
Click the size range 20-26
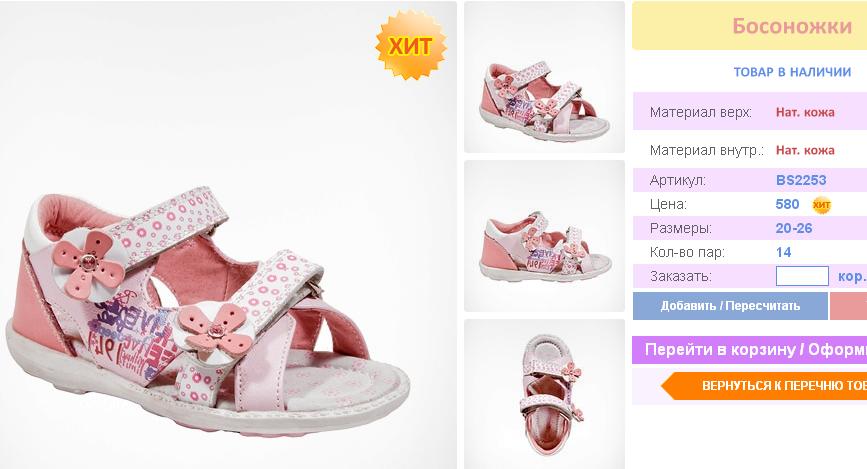click(x=794, y=228)
